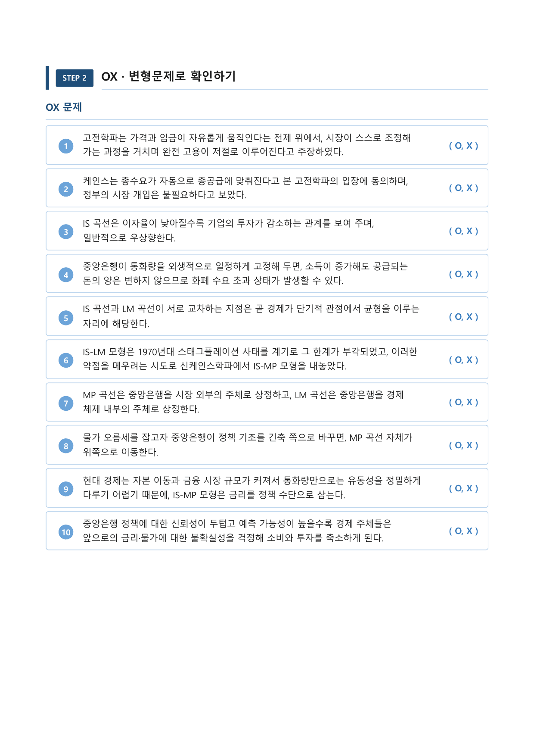Click number circle 10
This screenshot has height=756, width=534.
(x=66, y=532)
